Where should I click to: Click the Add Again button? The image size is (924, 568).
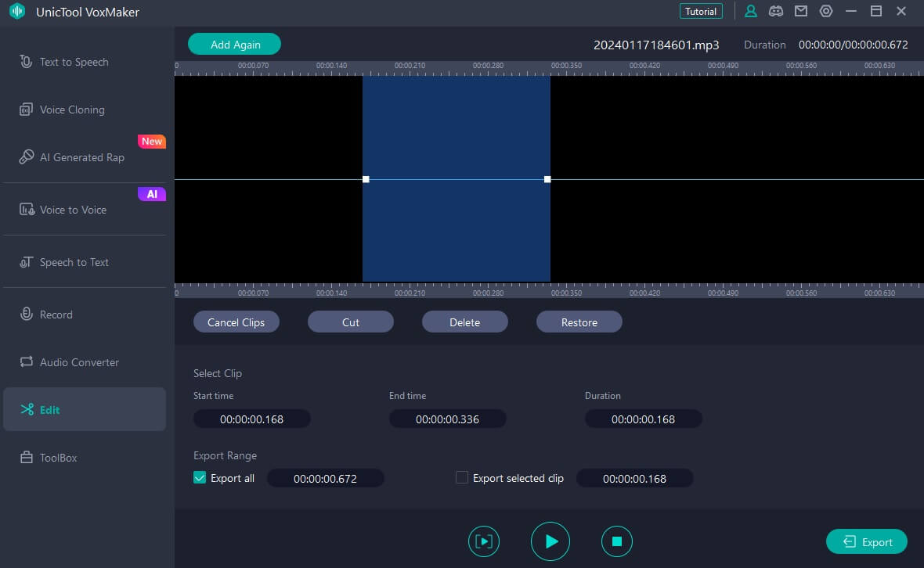[235, 44]
